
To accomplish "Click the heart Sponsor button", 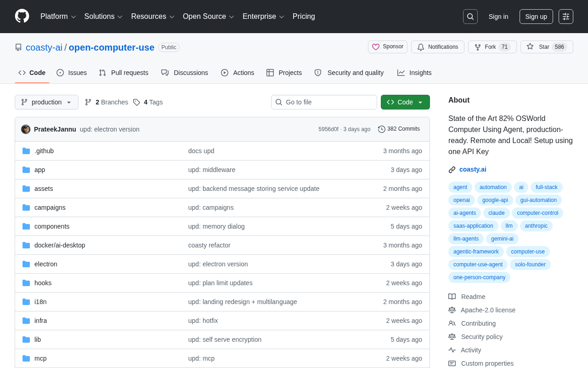I will click(x=388, y=47).
